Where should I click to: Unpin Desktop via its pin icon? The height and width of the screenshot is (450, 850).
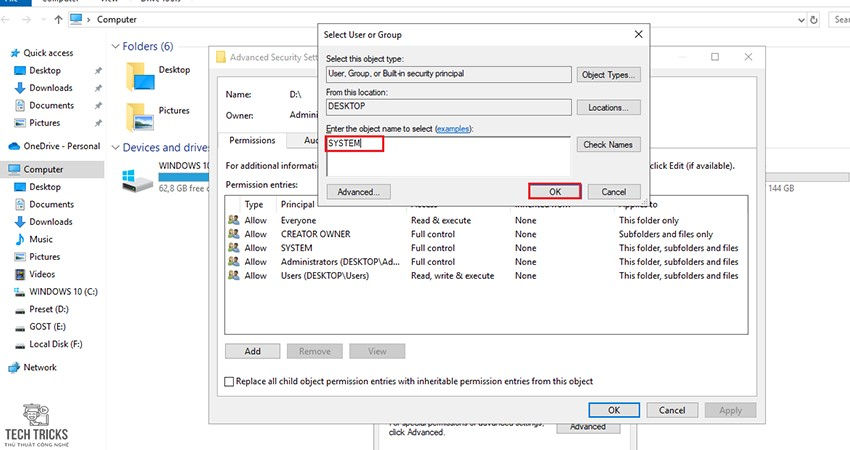click(98, 70)
